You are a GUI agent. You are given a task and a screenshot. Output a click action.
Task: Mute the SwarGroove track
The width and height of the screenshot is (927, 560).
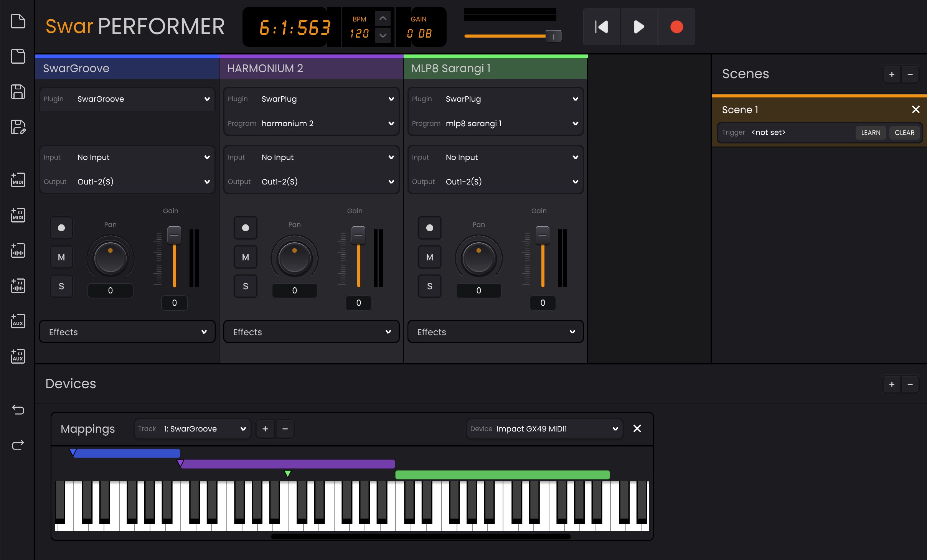[61, 257]
